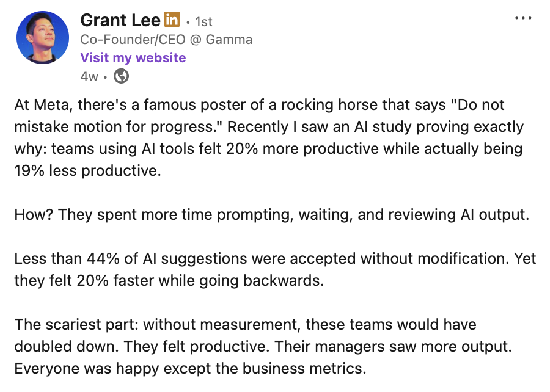Click the 4w post timestamp

(89, 76)
